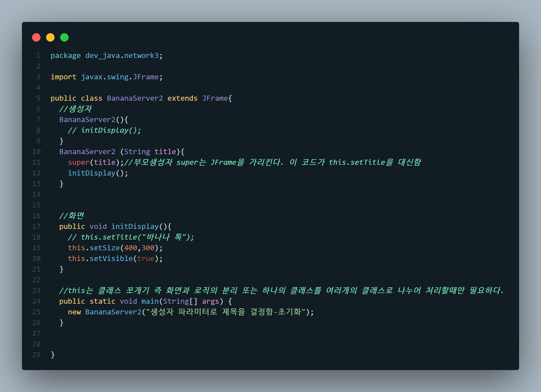The height and width of the screenshot is (392, 541).
Task: Click the yellow minimize dot
Action: (x=50, y=37)
